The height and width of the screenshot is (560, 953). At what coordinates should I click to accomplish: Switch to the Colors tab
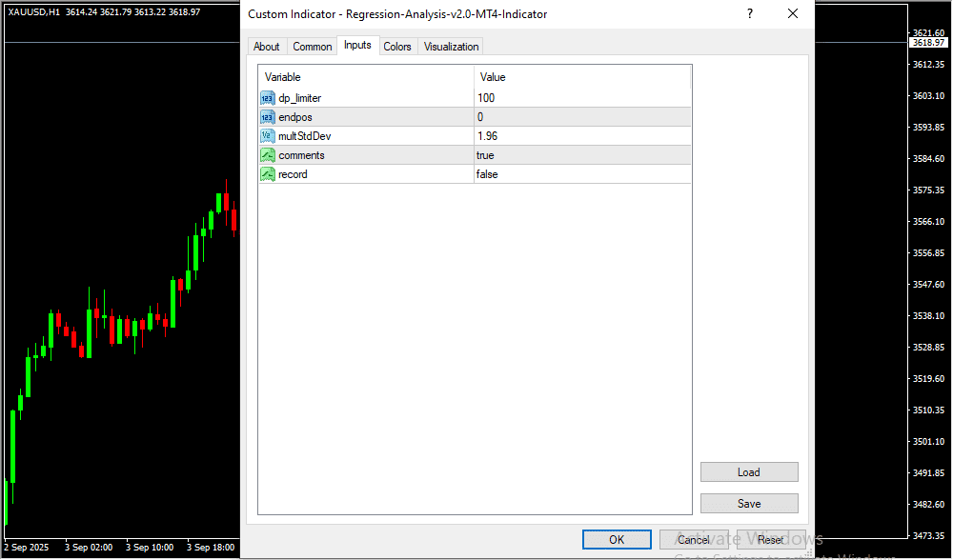[397, 47]
